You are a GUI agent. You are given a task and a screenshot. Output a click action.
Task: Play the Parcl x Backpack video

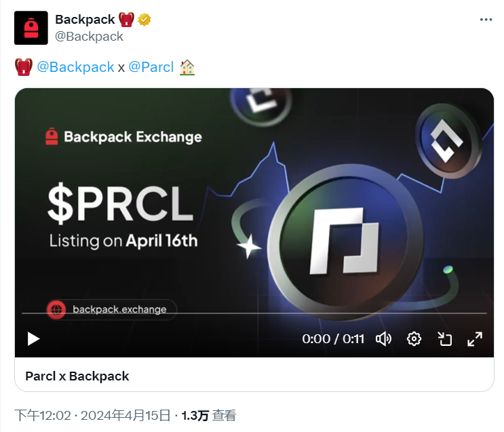click(33, 339)
